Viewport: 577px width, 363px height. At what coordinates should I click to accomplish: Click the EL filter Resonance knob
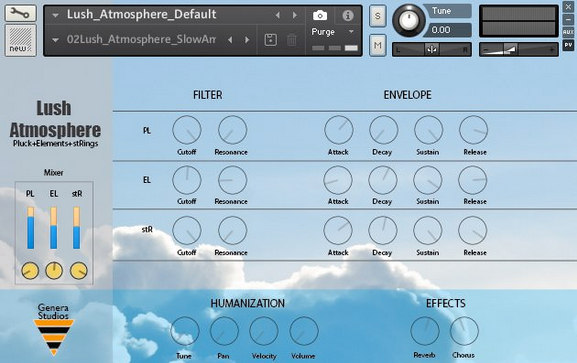tap(233, 180)
